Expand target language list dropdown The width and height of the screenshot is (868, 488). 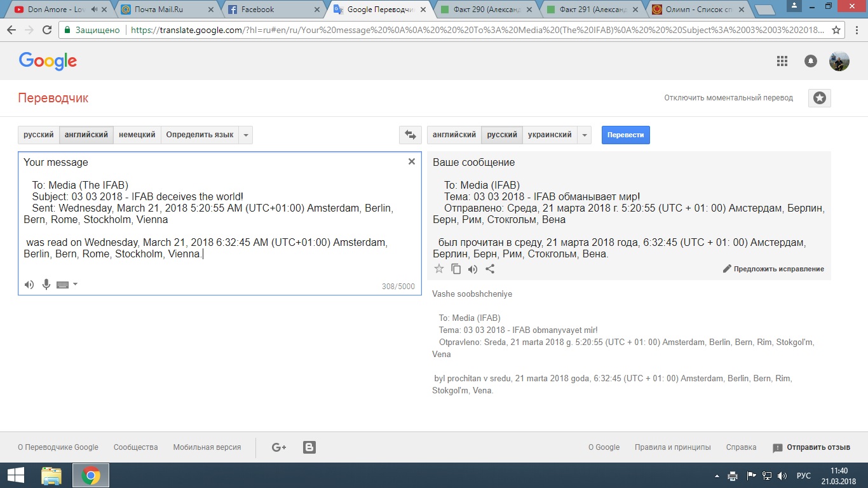(585, 135)
